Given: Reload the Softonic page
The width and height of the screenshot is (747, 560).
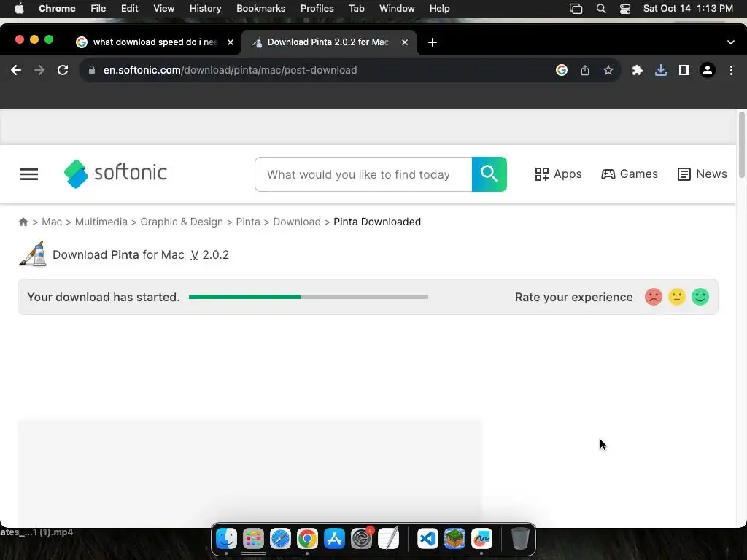Looking at the screenshot, I should coord(63,70).
